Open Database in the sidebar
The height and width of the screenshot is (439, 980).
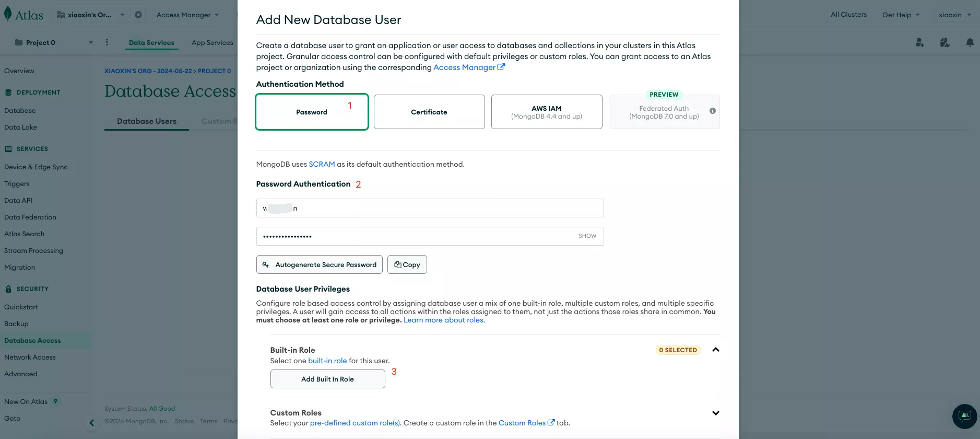pos(20,111)
